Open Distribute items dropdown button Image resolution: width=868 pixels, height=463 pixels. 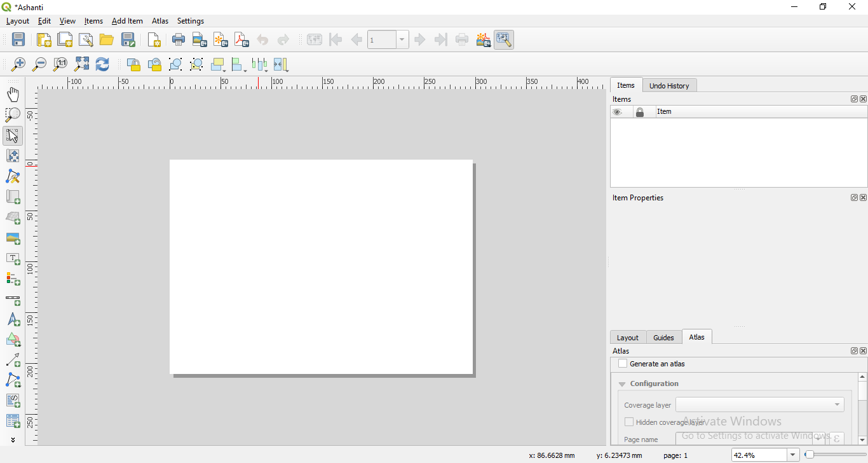tap(260, 64)
